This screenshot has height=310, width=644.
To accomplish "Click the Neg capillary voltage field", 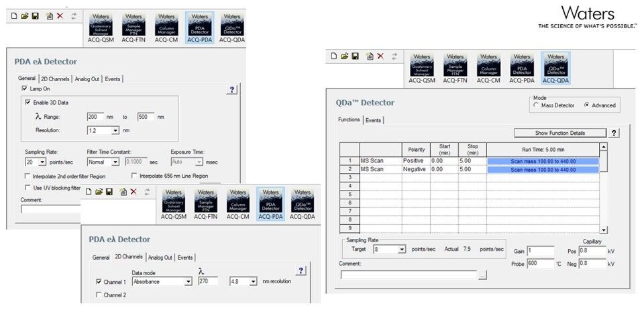I will (592, 264).
